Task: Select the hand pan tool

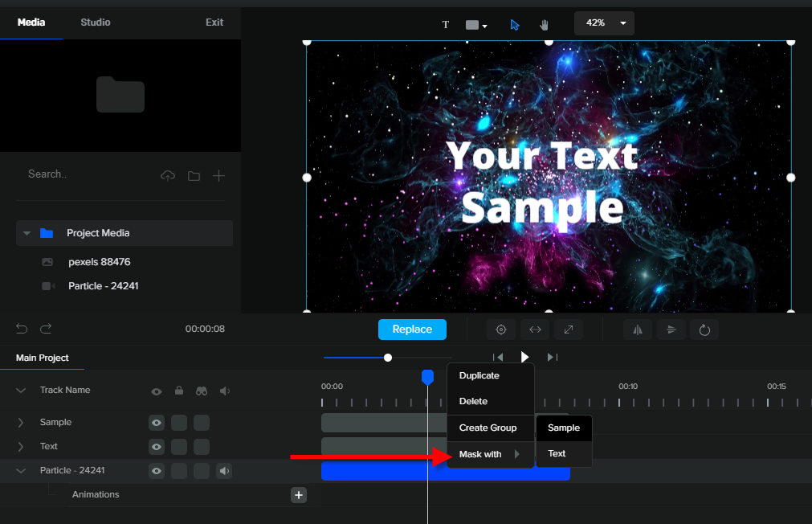Action: tap(544, 25)
